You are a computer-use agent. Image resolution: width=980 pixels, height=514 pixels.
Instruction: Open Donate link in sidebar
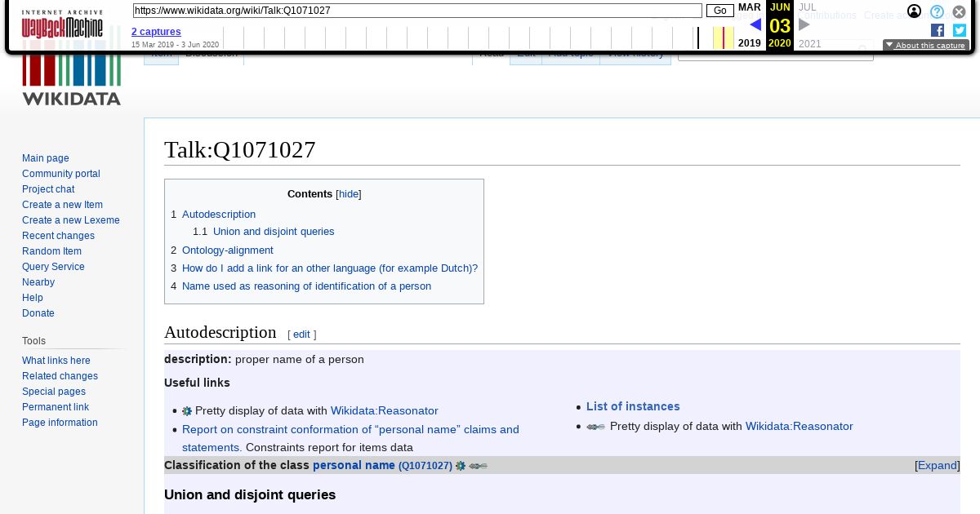tap(38, 313)
